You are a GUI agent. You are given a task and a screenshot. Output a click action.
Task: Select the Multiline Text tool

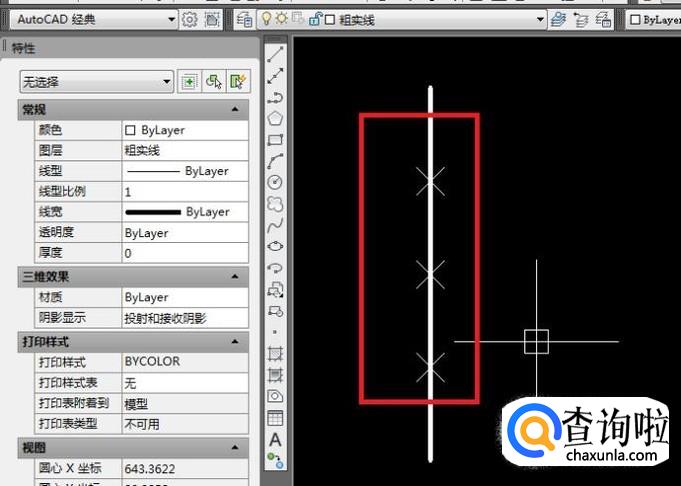click(276, 439)
